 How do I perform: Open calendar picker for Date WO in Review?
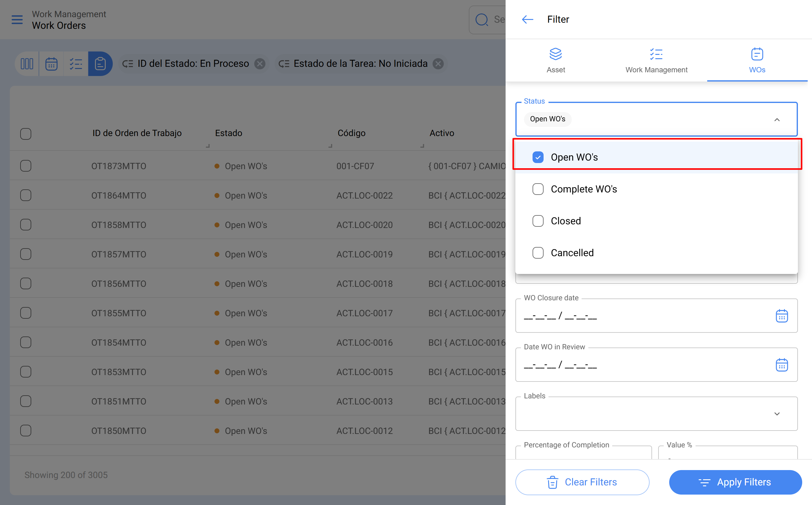pyautogui.click(x=782, y=365)
